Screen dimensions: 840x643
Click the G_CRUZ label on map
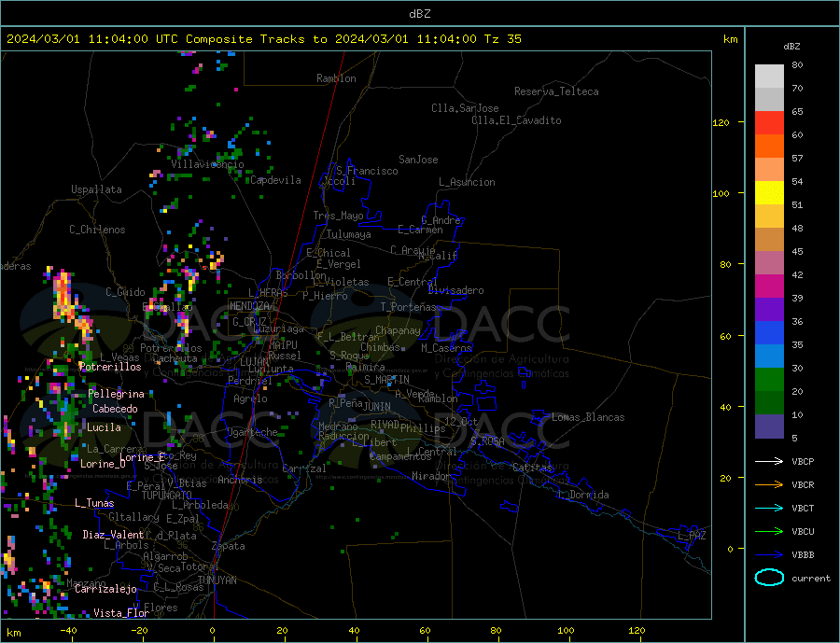(x=249, y=321)
